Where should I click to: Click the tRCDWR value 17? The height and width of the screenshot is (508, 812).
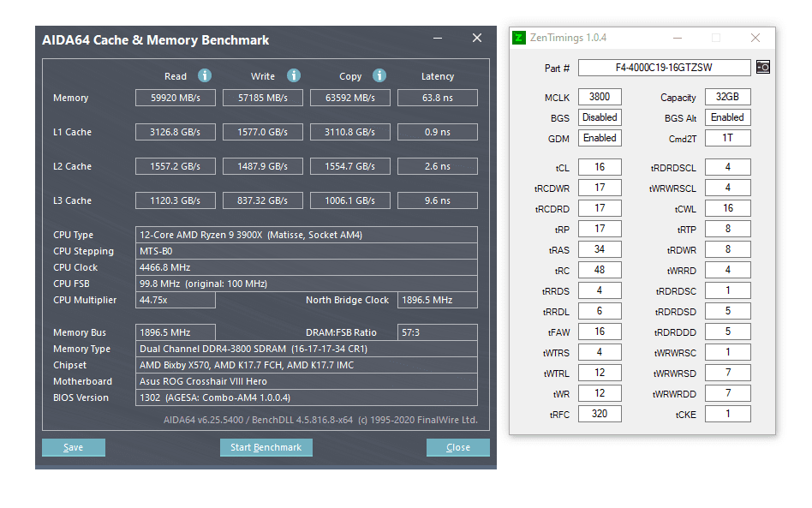tap(600, 188)
